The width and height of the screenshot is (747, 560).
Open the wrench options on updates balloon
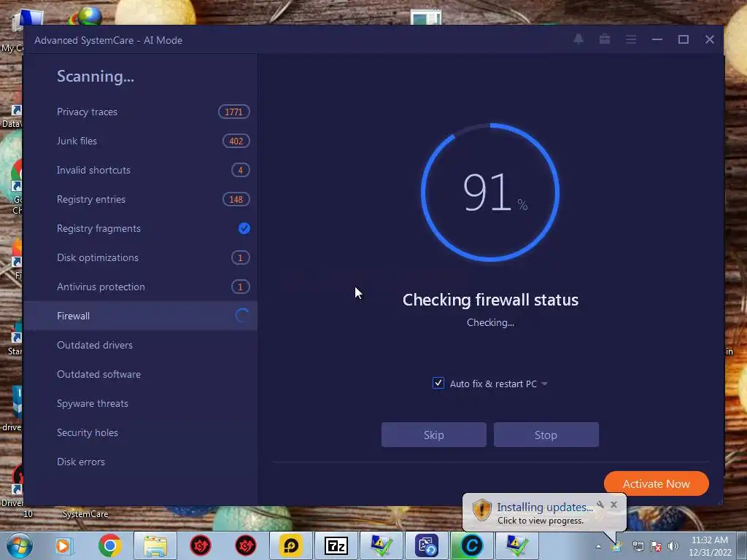coord(600,505)
